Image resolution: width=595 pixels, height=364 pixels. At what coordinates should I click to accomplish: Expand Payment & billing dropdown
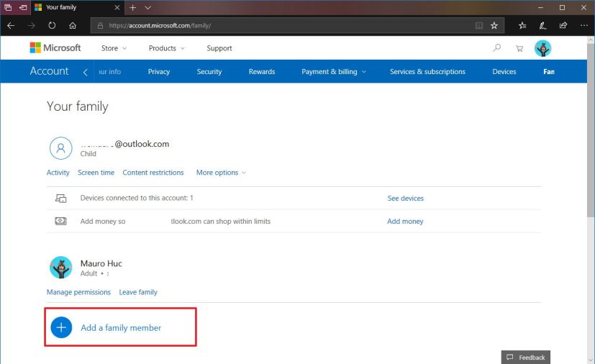(x=334, y=71)
